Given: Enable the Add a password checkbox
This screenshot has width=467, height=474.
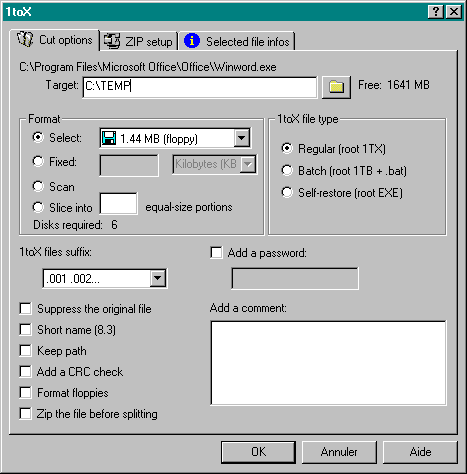Looking at the screenshot, I should (216, 253).
